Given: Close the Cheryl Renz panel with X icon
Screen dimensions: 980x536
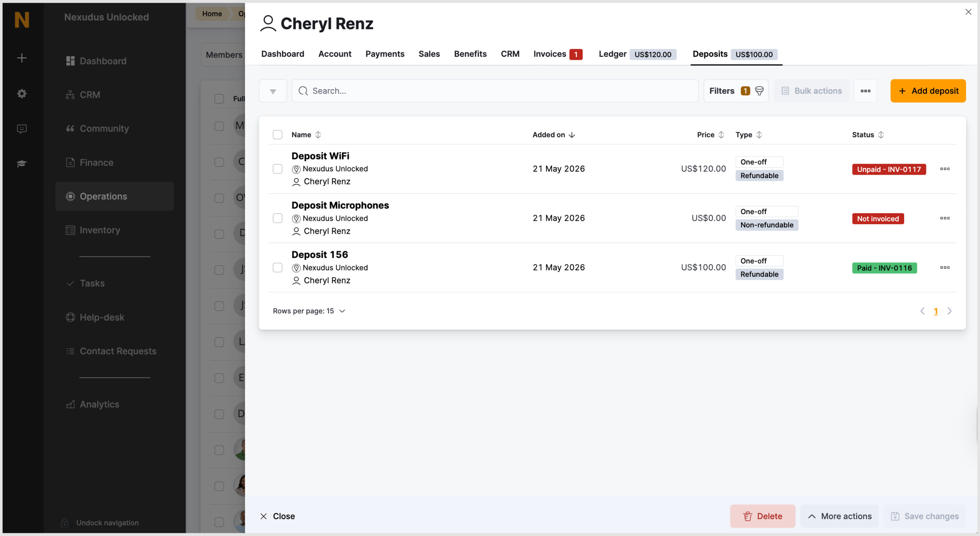Looking at the screenshot, I should click(969, 12).
